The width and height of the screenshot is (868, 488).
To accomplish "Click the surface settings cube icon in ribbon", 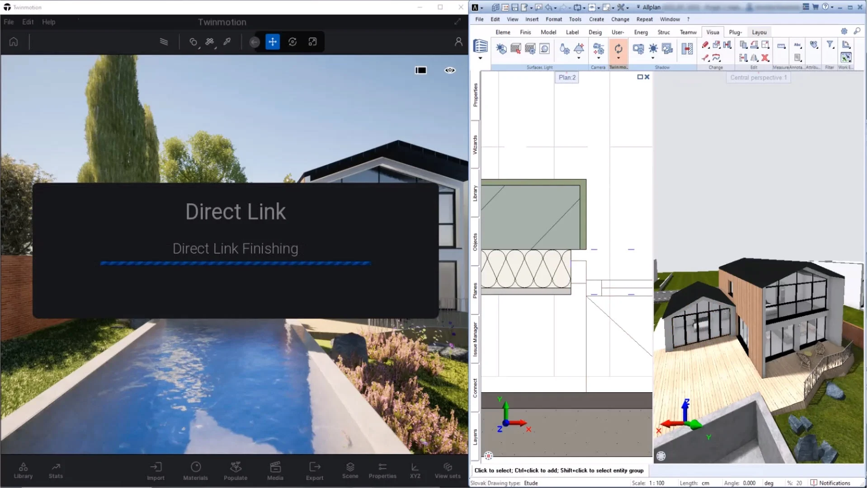I will (501, 48).
